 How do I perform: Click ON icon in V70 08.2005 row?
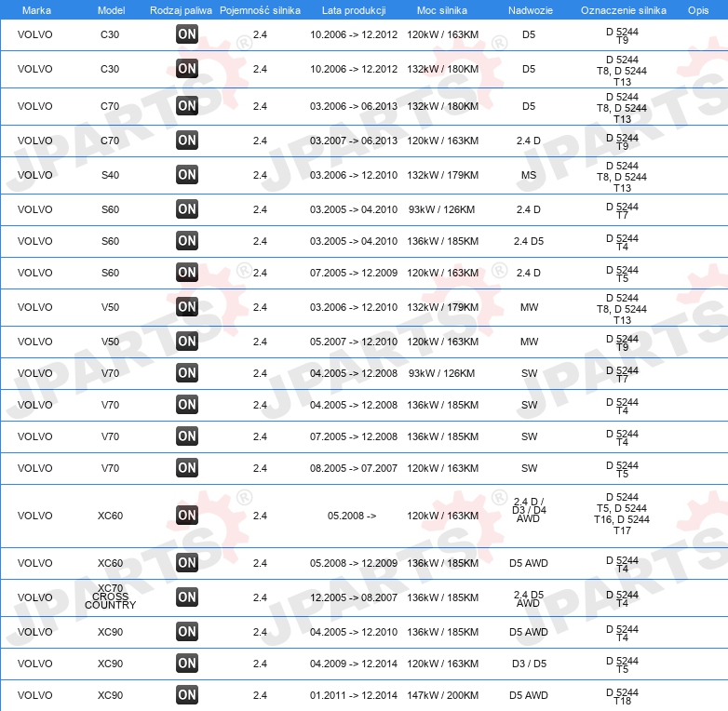[187, 467]
